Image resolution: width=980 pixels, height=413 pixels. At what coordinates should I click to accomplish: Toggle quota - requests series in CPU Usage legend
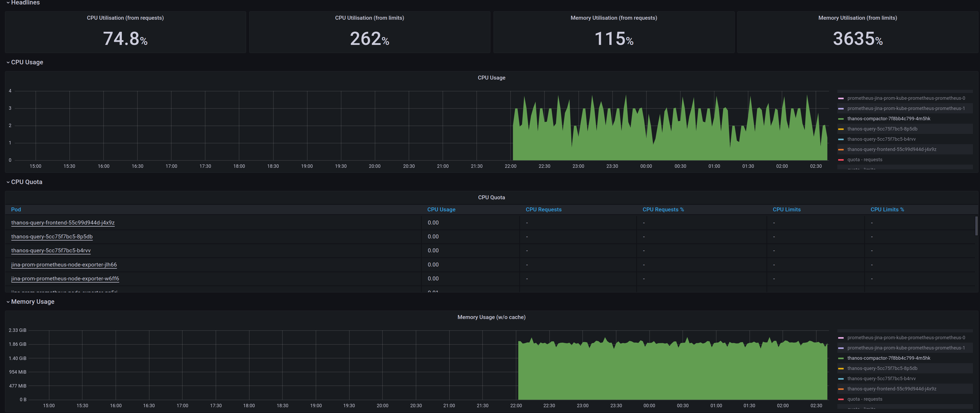[864, 159]
